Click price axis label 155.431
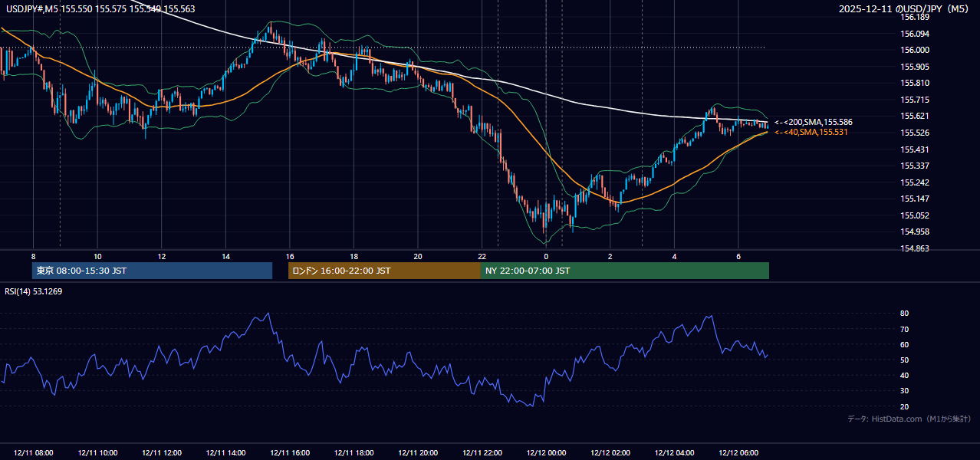 pyautogui.click(x=915, y=149)
